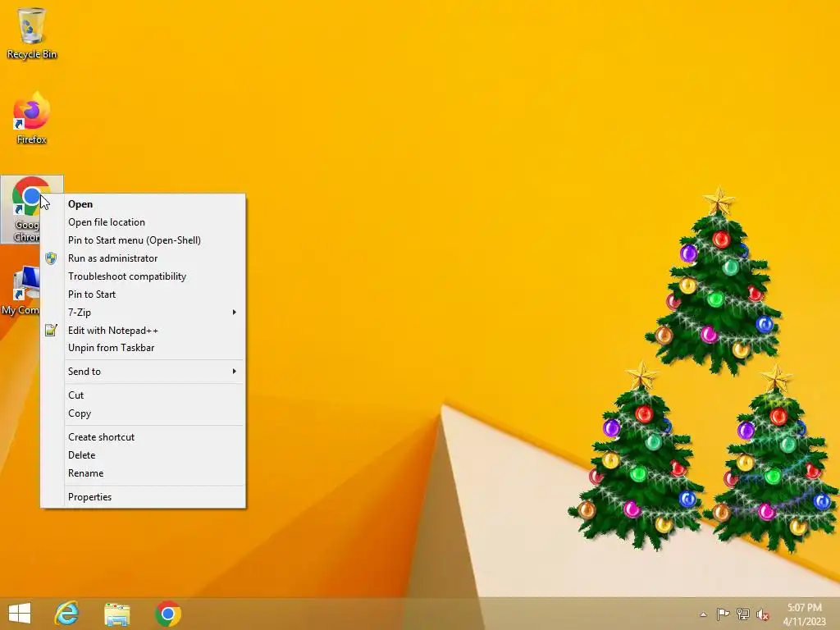Open Properties from the context menu
Viewport: 840px width, 630px height.
tap(143, 497)
